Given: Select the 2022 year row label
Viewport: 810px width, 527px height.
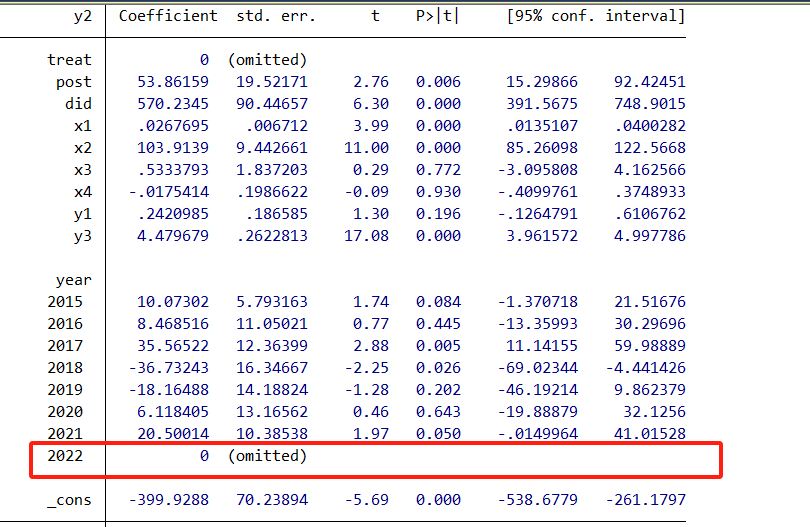Looking at the screenshot, I should [x=65, y=456].
